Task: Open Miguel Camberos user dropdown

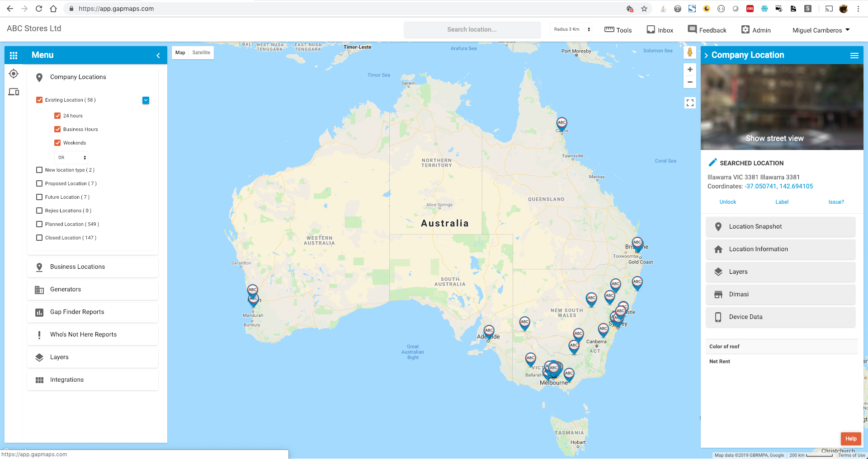Action: point(821,30)
